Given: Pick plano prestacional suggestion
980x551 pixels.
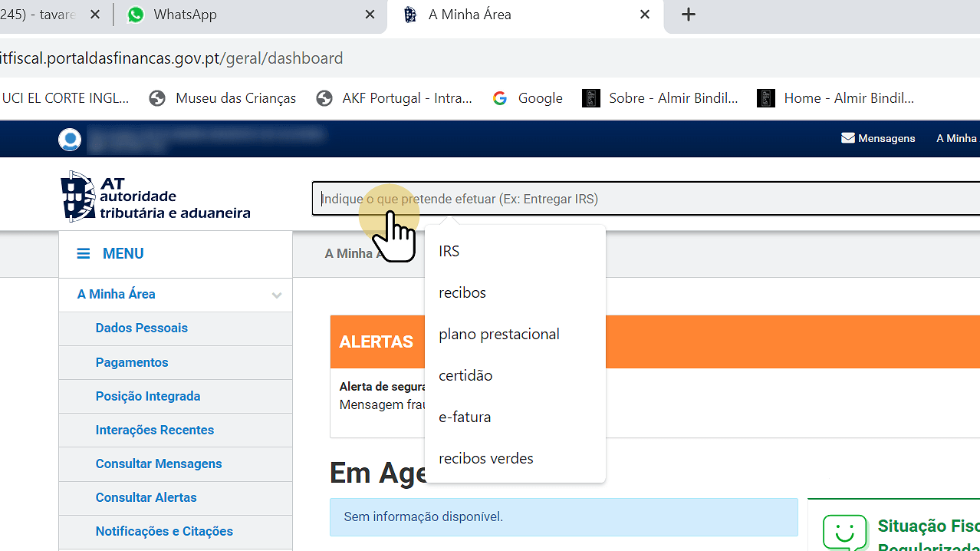Looking at the screenshot, I should (x=499, y=334).
